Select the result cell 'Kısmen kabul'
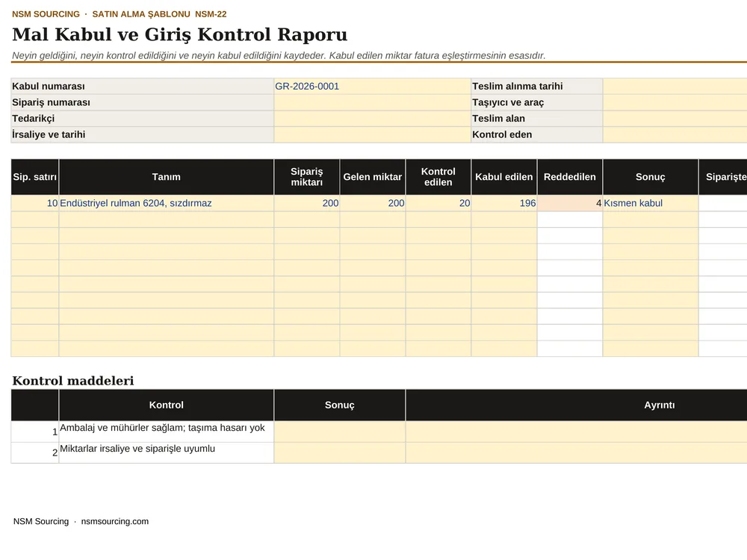The width and height of the screenshot is (747, 560). click(x=651, y=203)
